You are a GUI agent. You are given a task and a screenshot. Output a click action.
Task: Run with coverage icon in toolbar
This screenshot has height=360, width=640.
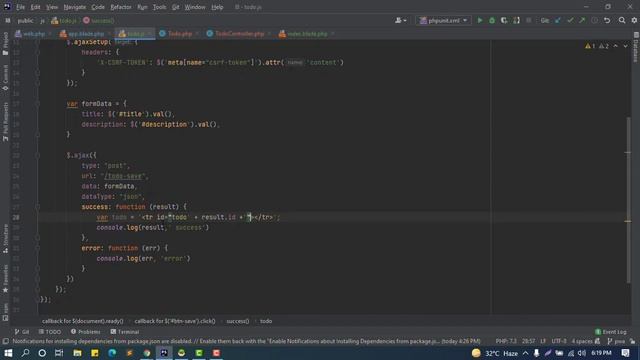tap(504, 20)
